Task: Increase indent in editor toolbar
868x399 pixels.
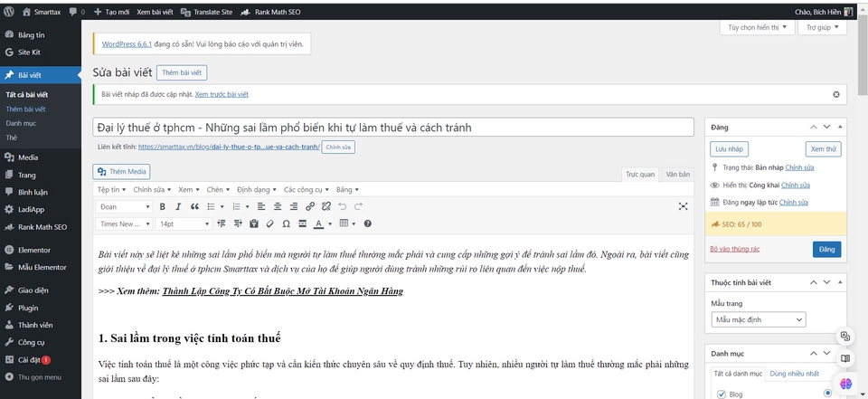Action: [x=238, y=223]
